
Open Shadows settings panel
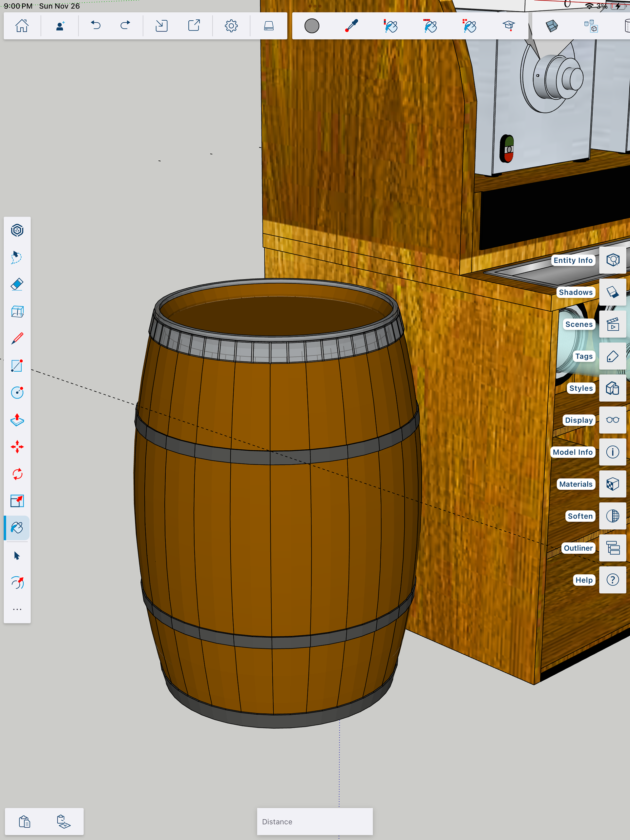pyautogui.click(x=612, y=292)
